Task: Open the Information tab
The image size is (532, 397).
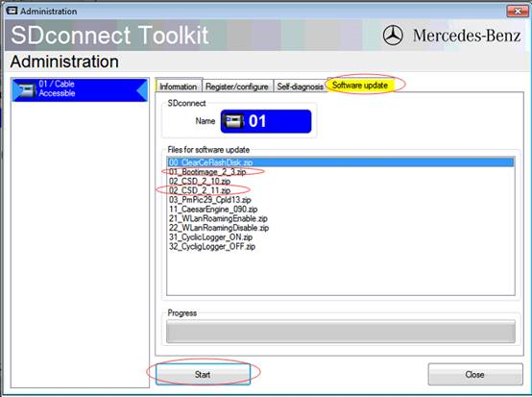Action: pyautogui.click(x=179, y=87)
